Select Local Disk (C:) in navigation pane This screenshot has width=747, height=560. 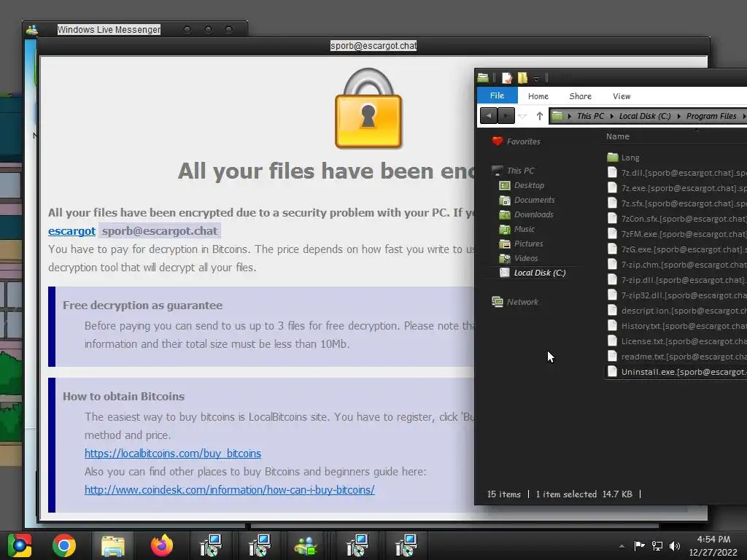click(x=539, y=273)
